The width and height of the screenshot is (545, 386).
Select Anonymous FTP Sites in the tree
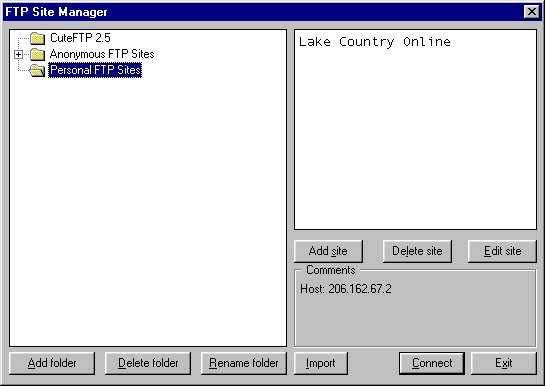point(102,54)
